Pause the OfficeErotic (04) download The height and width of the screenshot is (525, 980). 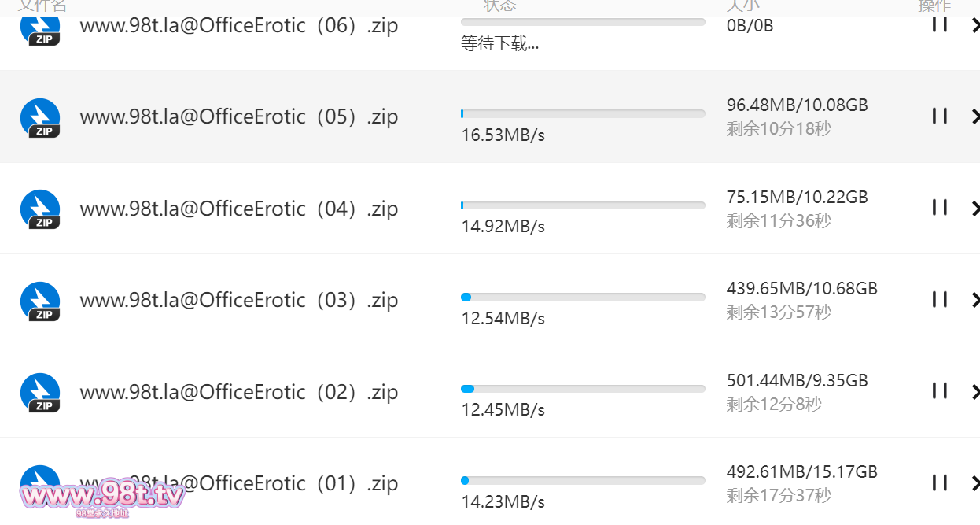tap(939, 208)
